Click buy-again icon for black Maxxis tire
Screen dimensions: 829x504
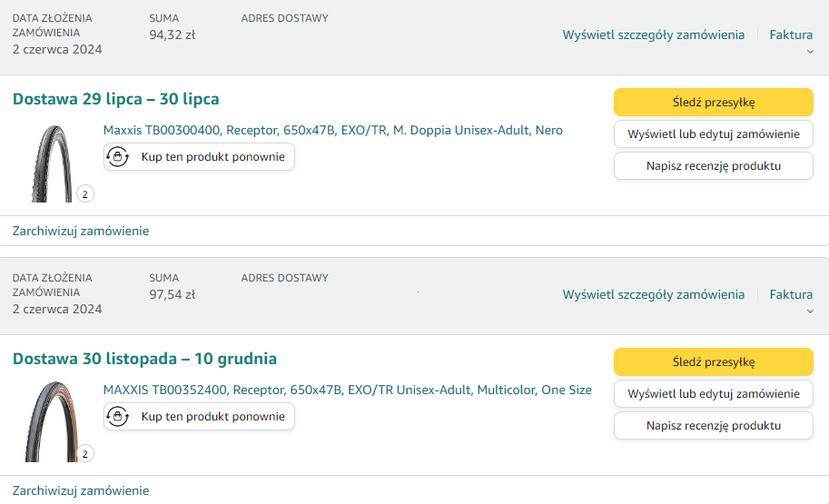pos(120,157)
